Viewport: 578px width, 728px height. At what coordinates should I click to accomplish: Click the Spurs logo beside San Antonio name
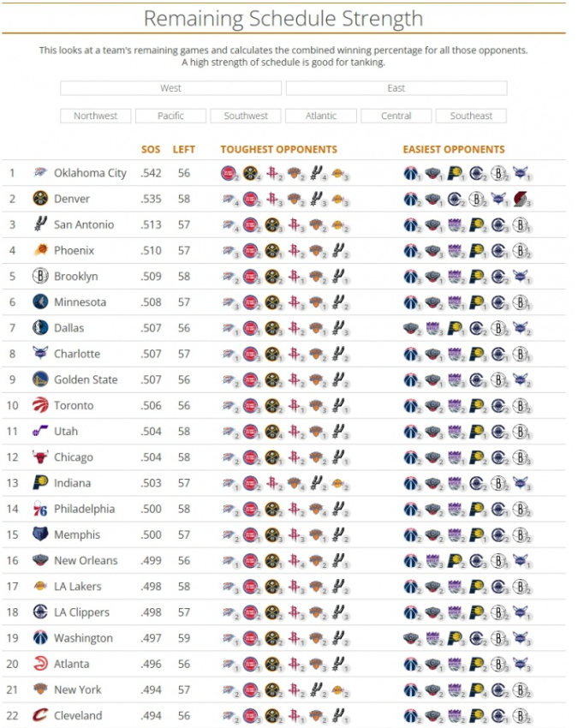[40, 224]
